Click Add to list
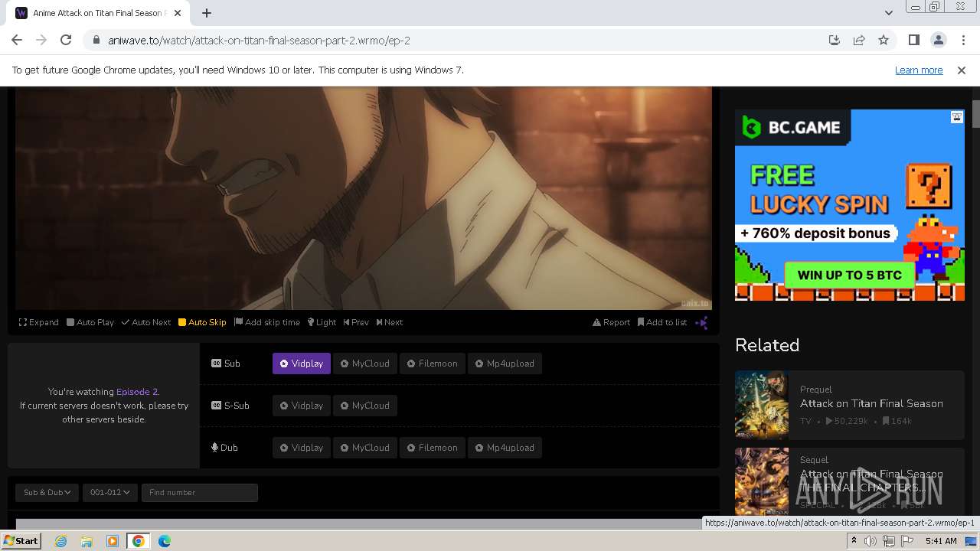Image resolution: width=980 pixels, height=551 pixels. pos(662,322)
